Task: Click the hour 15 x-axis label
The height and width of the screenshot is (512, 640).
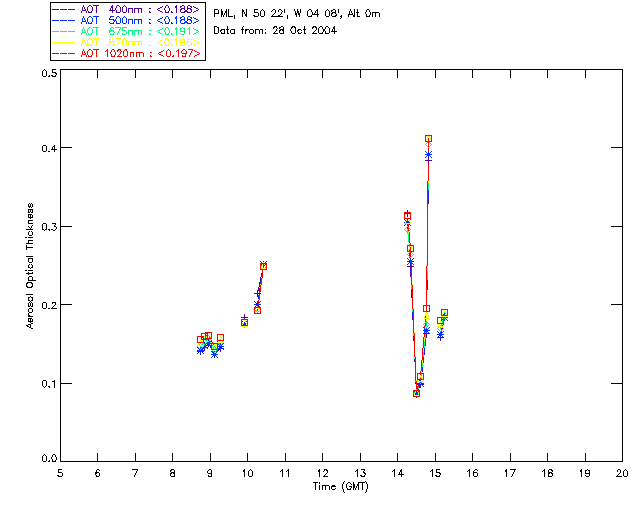Action: point(435,473)
